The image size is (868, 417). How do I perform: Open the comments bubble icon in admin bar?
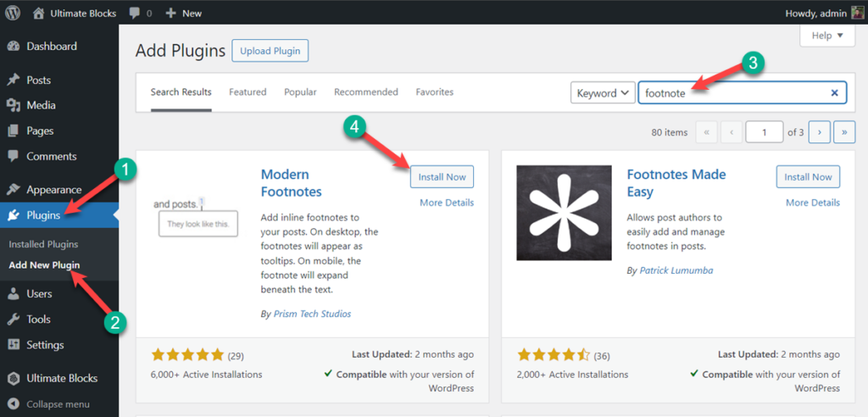pos(134,13)
